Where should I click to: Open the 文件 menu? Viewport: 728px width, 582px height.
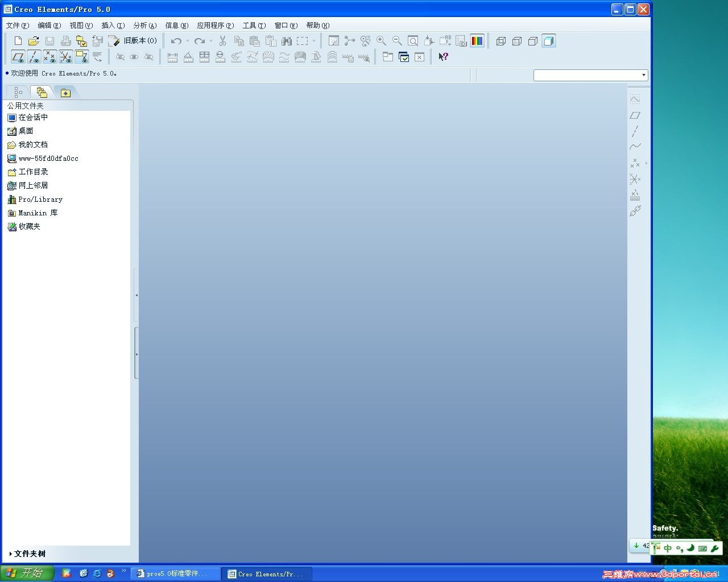pyautogui.click(x=17, y=26)
